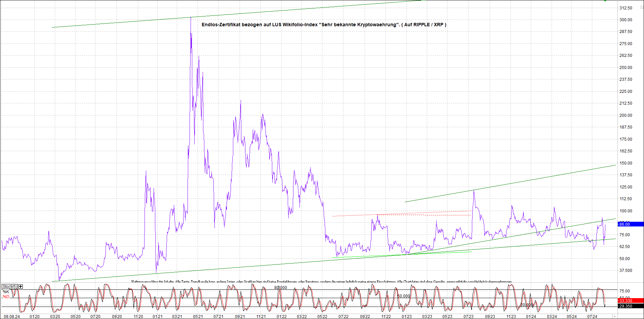Select the red %D legend label

(6, 297)
